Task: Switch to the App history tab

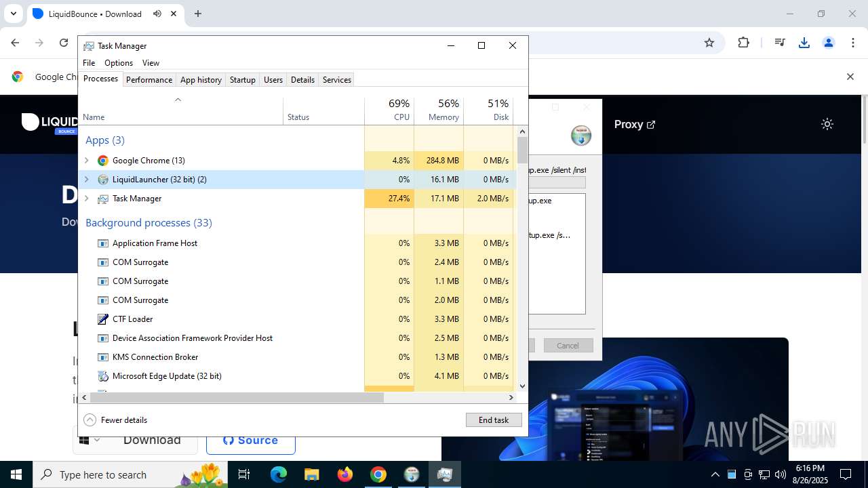Action: (201, 80)
